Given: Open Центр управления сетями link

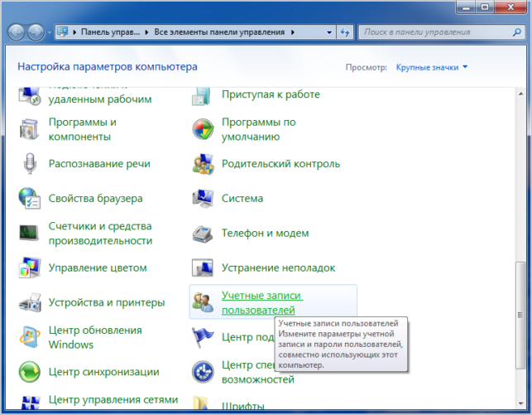Looking at the screenshot, I should [113, 400].
